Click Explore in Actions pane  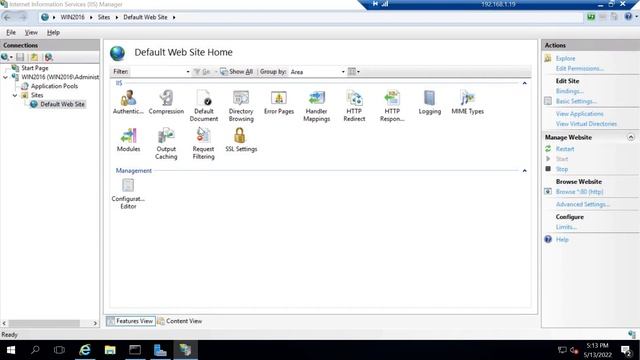click(565, 58)
